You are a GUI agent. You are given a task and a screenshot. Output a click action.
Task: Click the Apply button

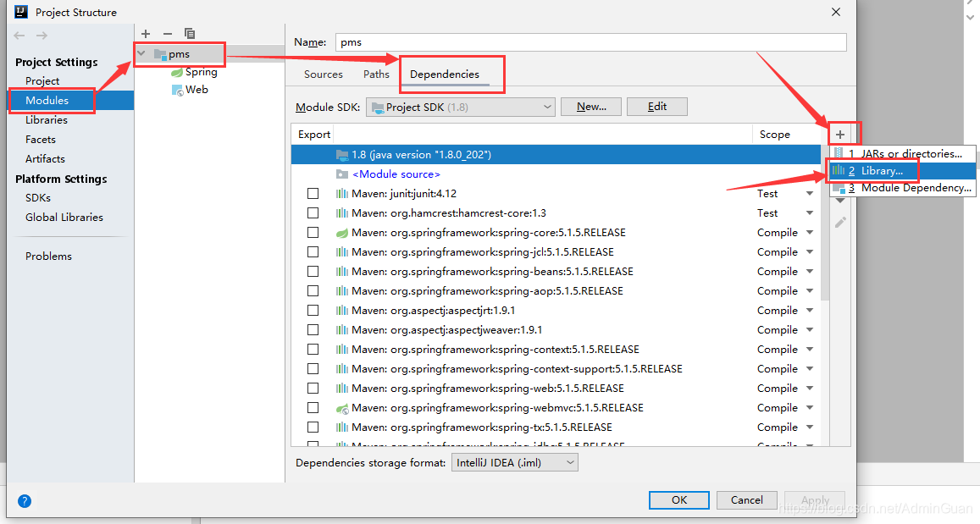(x=815, y=500)
